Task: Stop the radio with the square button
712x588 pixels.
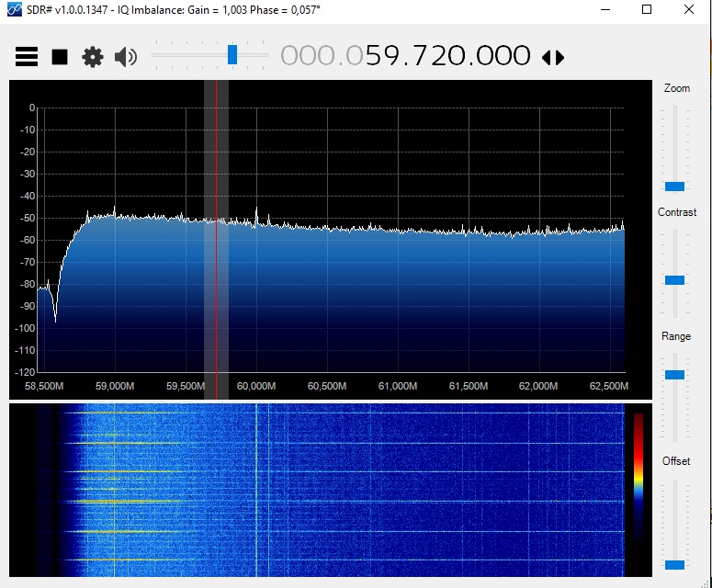Action: coord(60,57)
